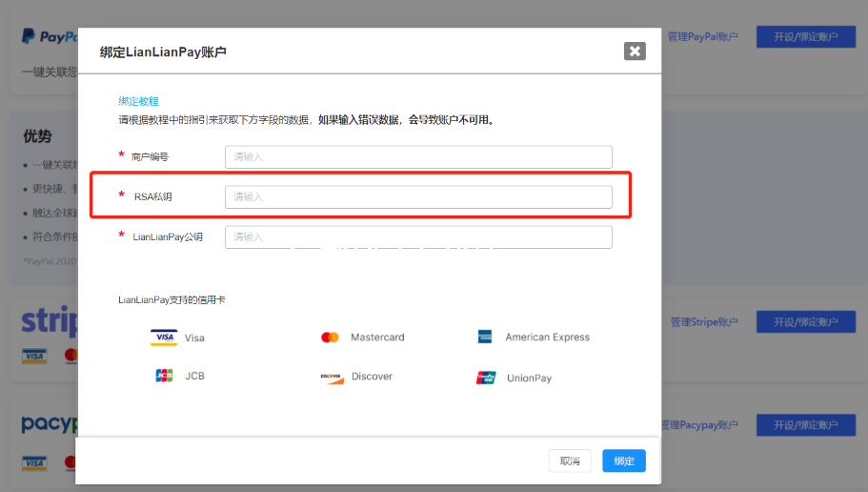Image resolution: width=868 pixels, height=492 pixels.
Task: Click the RSA私钥 field label
Action: [x=152, y=196]
